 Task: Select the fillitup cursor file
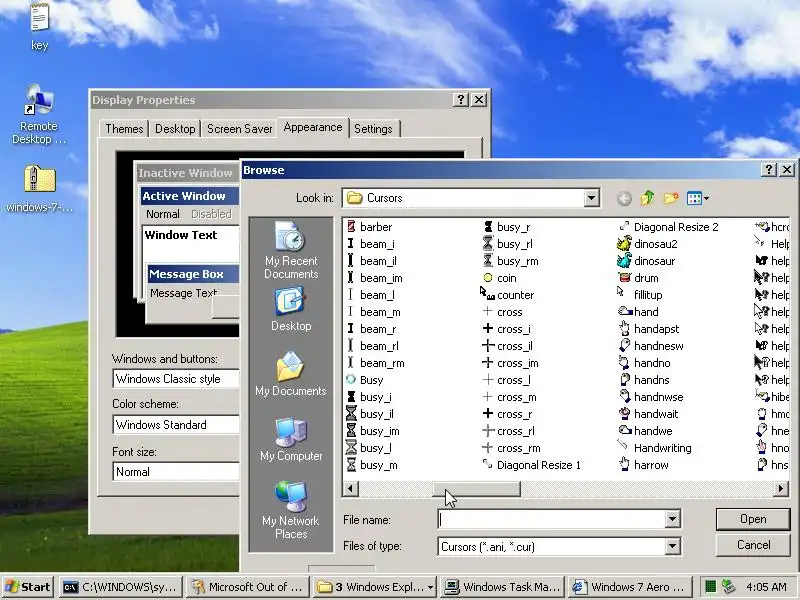(640, 295)
